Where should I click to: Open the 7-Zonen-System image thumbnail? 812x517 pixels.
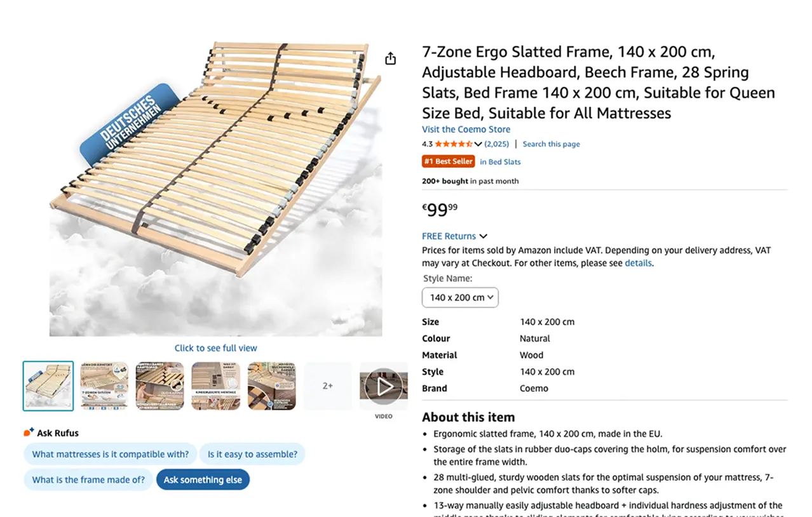pos(104,386)
